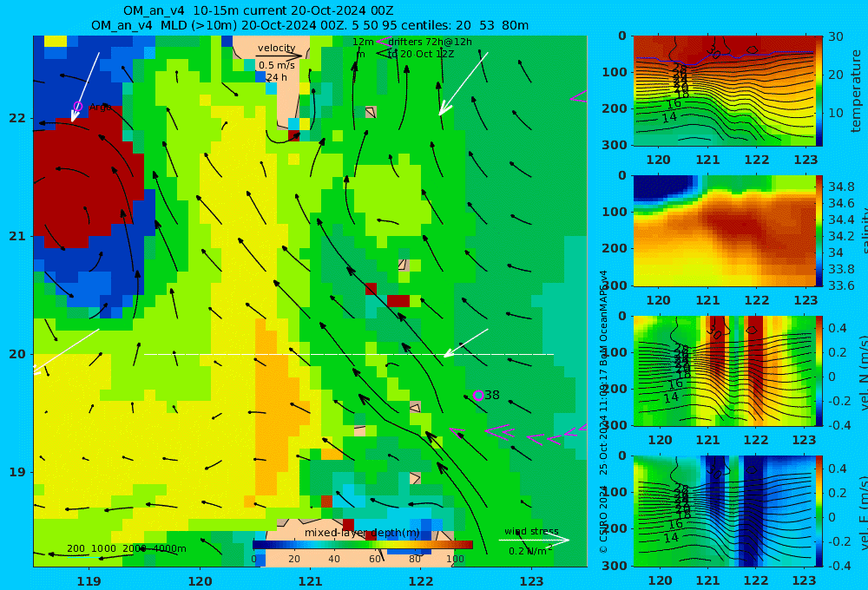
Task: Click the magenta Argo float circle marker
Action: [x=78, y=106]
